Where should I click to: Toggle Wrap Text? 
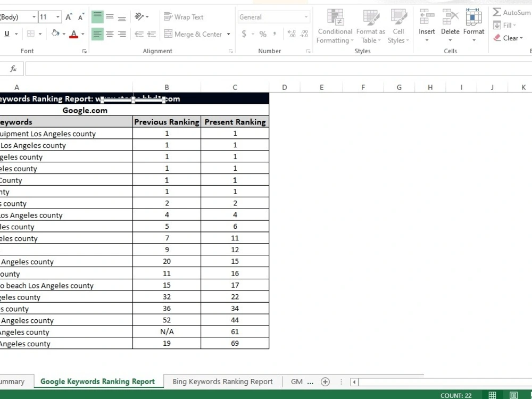point(184,17)
